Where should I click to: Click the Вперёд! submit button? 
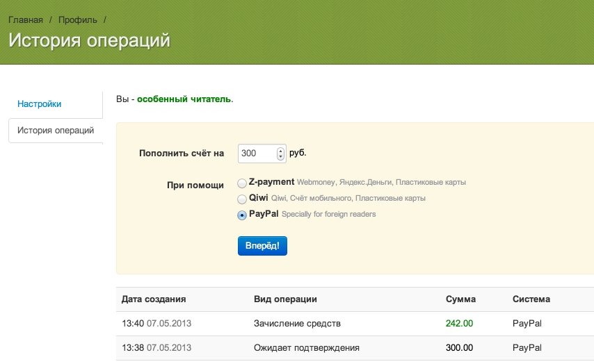262,246
